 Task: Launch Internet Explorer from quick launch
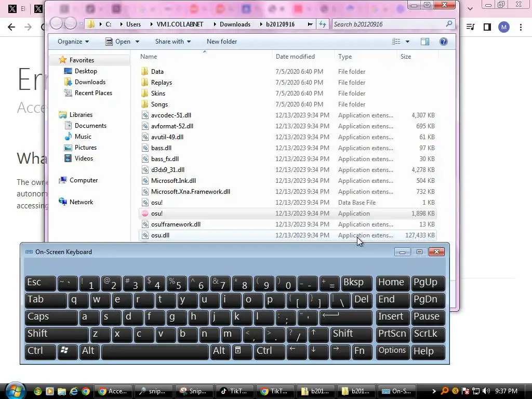click(74, 391)
